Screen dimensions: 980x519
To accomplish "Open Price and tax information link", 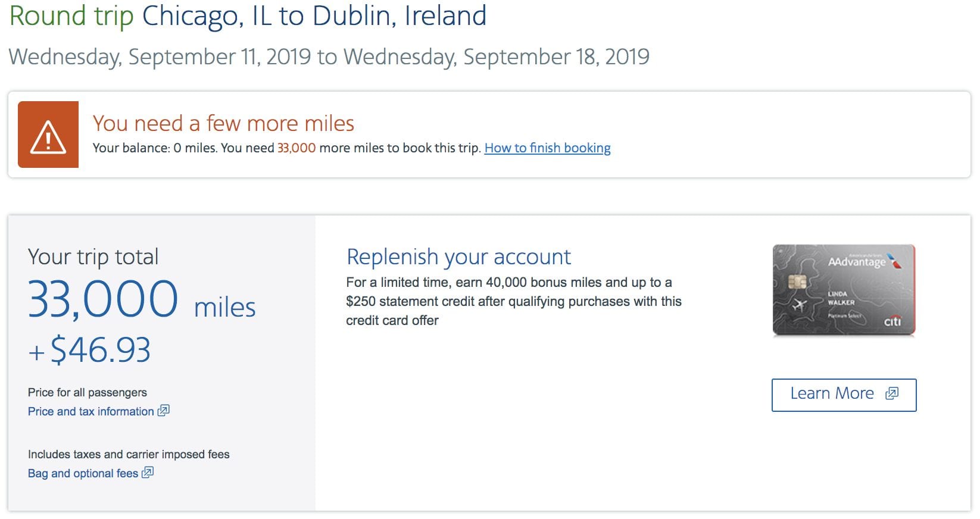I will pos(90,411).
